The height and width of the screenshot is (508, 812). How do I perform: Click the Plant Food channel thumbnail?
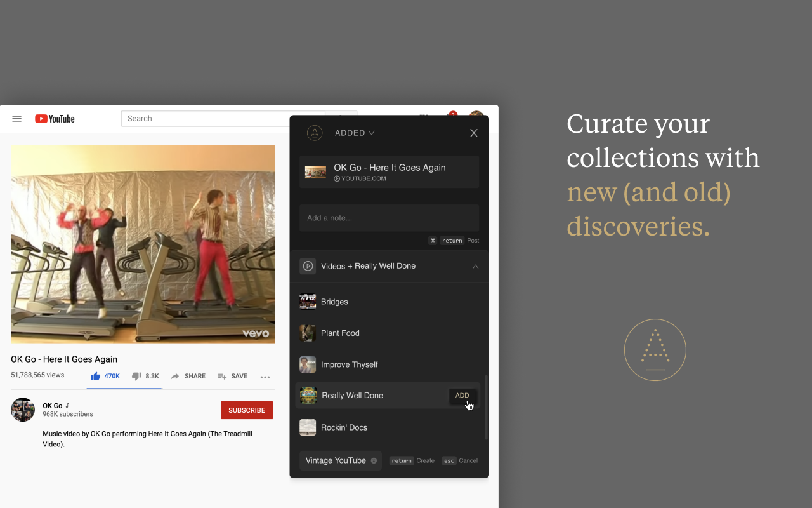click(308, 333)
